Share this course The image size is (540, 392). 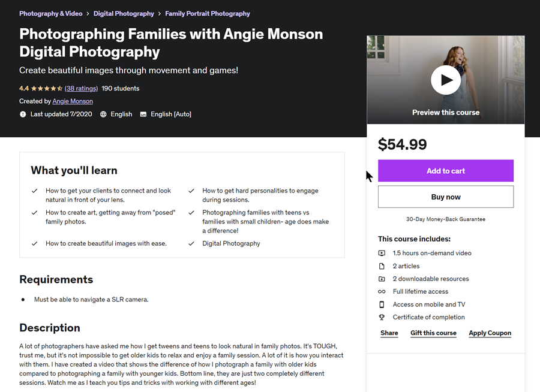tap(389, 333)
